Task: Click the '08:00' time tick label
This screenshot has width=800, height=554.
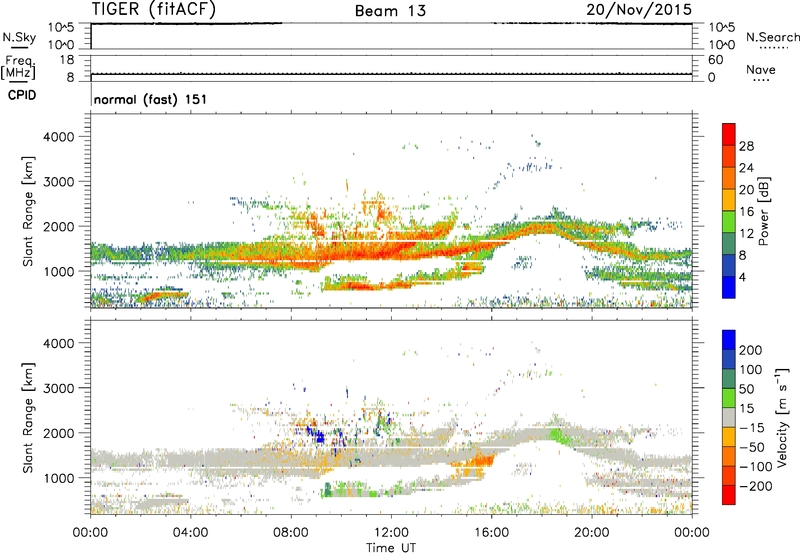Action: [x=291, y=533]
